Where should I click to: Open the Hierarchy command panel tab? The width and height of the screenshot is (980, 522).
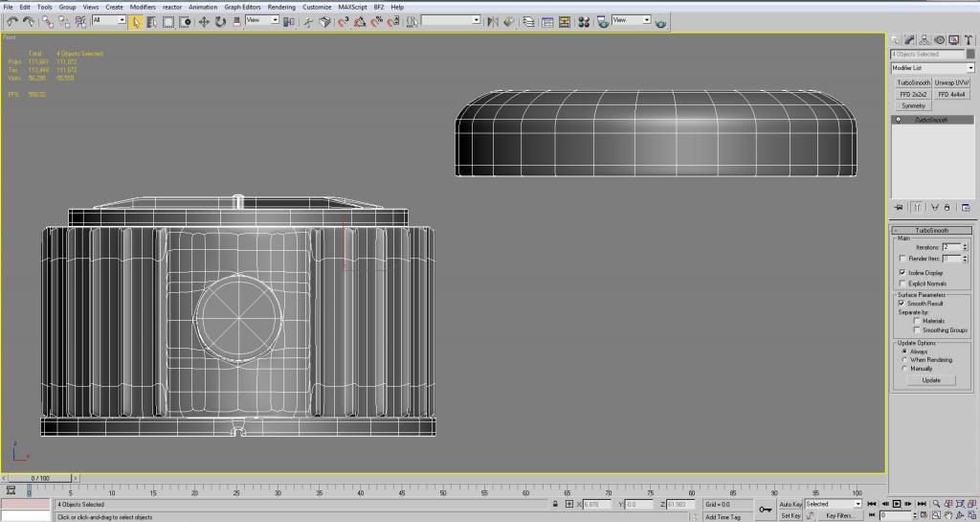(x=924, y=39)
